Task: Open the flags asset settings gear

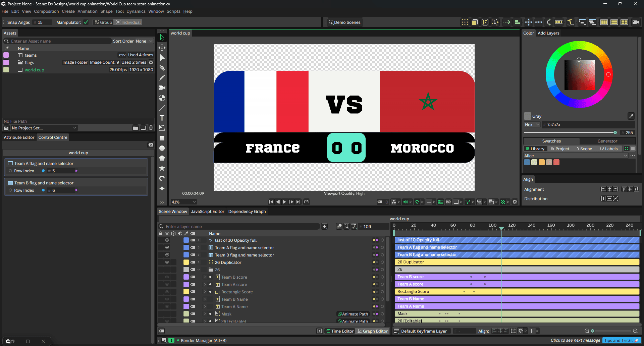Action: 151,62
